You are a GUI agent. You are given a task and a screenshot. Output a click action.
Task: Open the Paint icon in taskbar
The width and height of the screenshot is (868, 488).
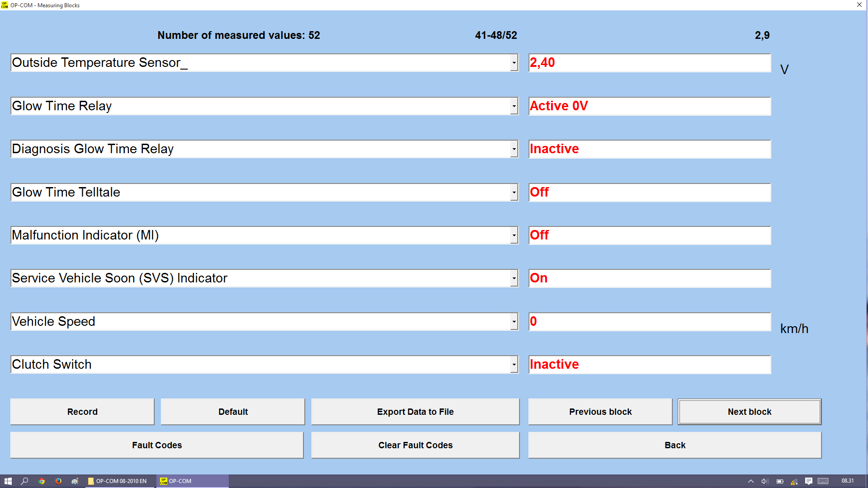(75, 481)
